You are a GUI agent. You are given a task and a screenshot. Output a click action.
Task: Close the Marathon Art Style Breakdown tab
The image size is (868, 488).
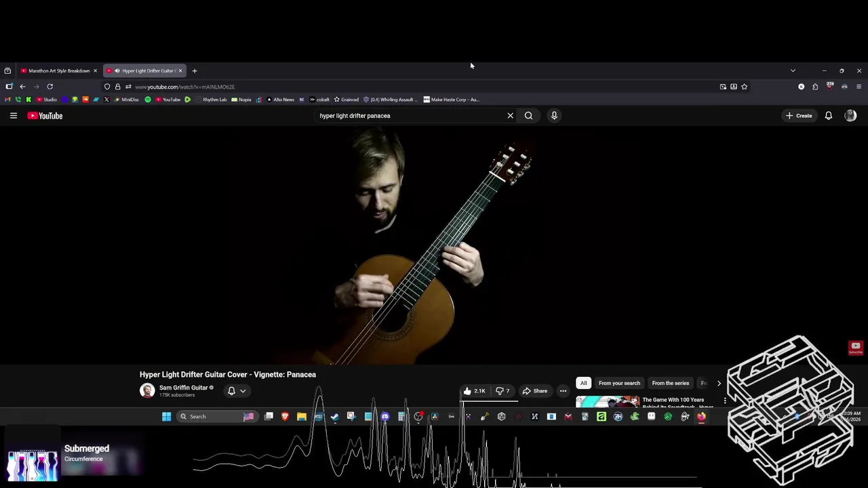pos(95,70)
